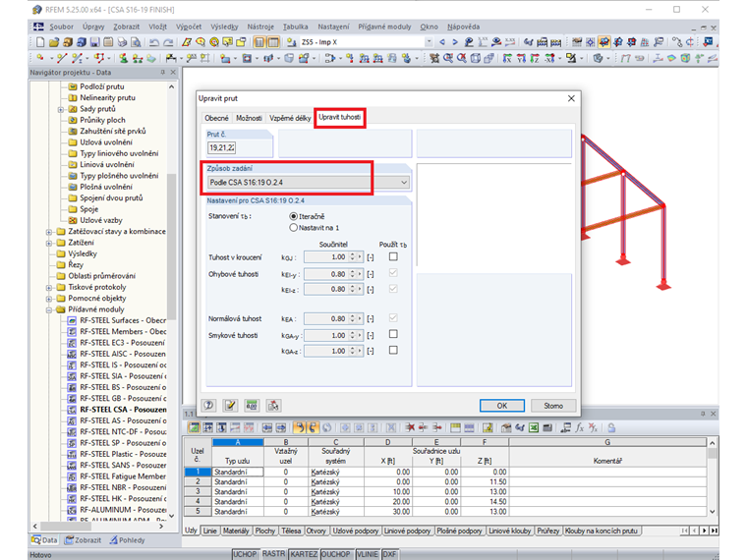Expand Pomocné objekty tree node
Image resolution: width=747 pixels, height=560 pixels.
coord(48,299)
